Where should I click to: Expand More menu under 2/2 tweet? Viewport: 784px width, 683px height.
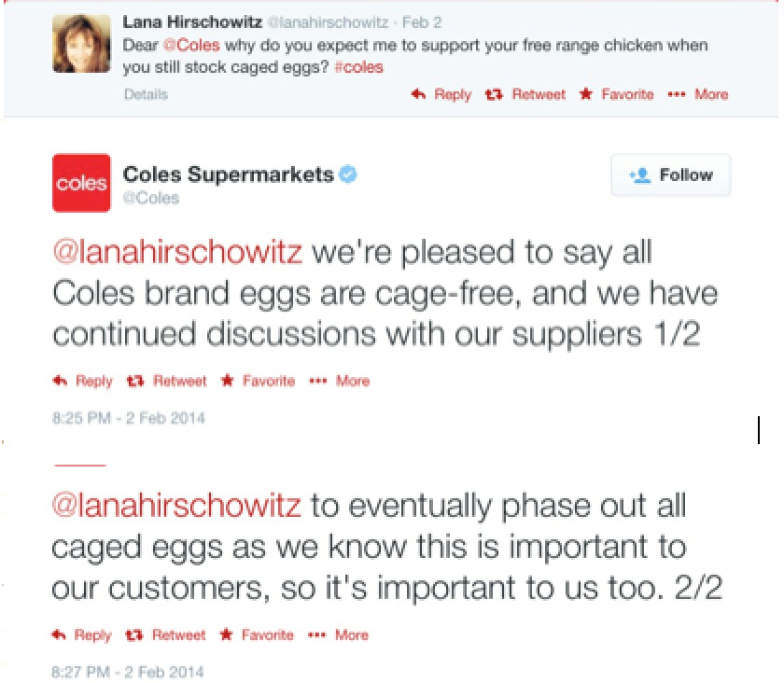339,635
